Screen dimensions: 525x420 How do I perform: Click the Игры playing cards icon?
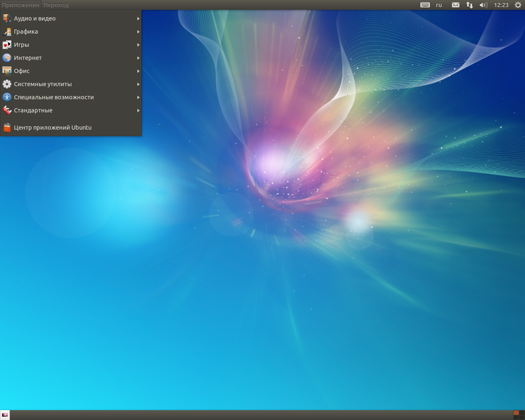tap(7, 45)
